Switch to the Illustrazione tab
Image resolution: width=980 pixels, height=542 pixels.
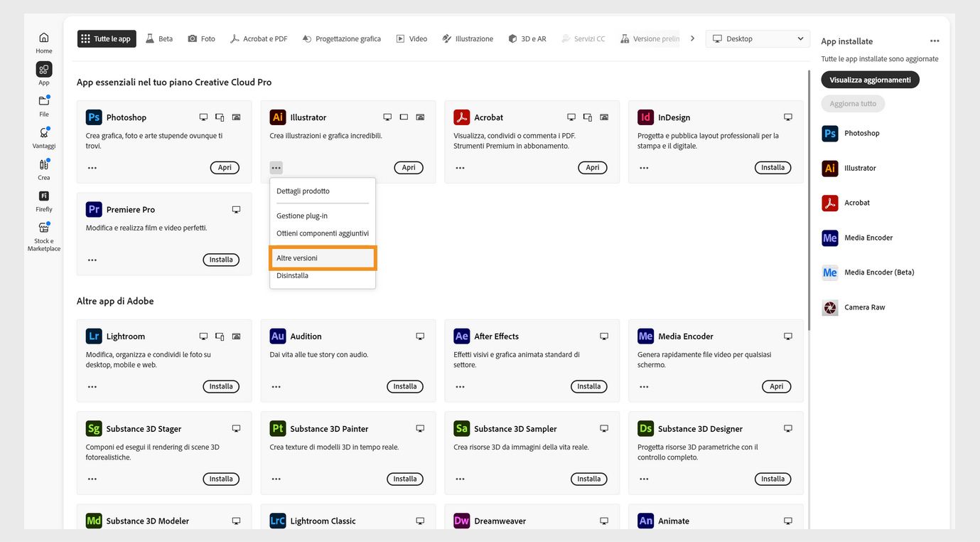pyautogui.click(x=468, y=39)
